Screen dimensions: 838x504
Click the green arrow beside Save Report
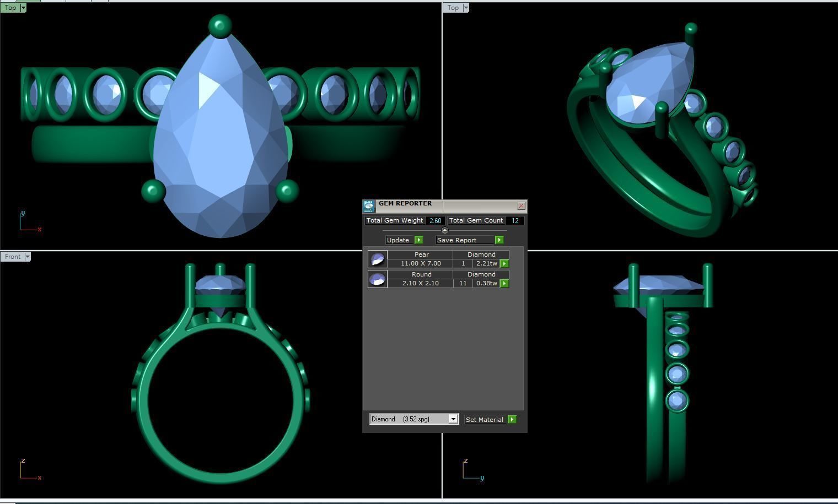coord(499,240)
